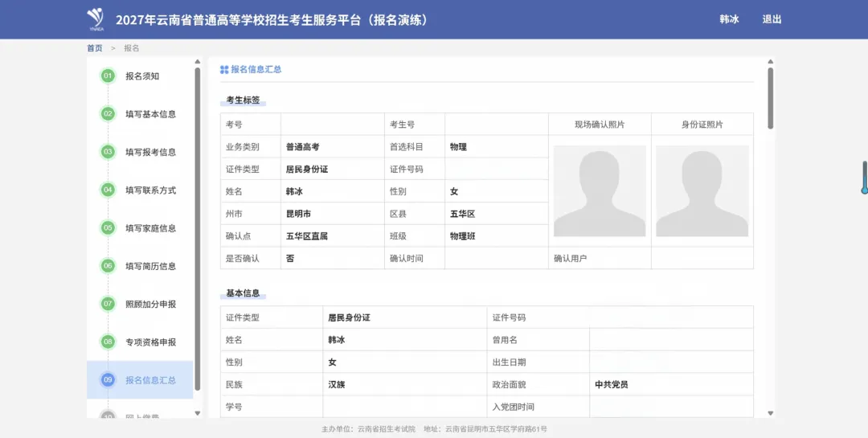
Task: Click step 06 circle icon
Action: point(108,266)
